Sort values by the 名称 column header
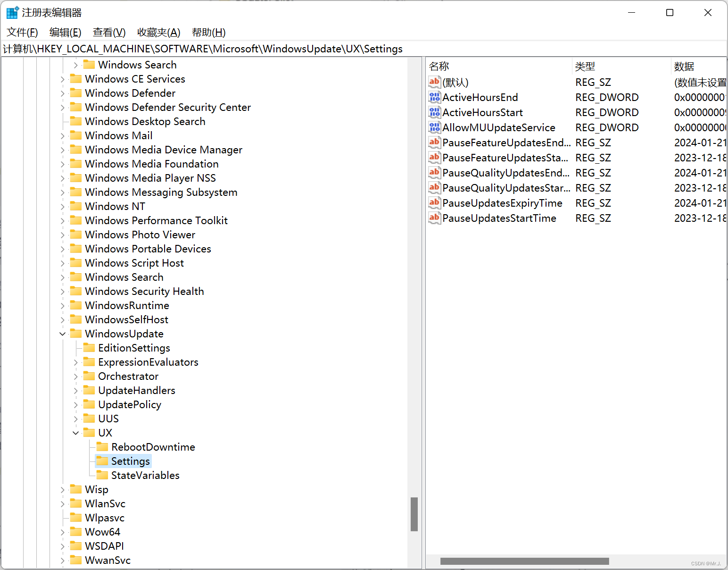 499,66
